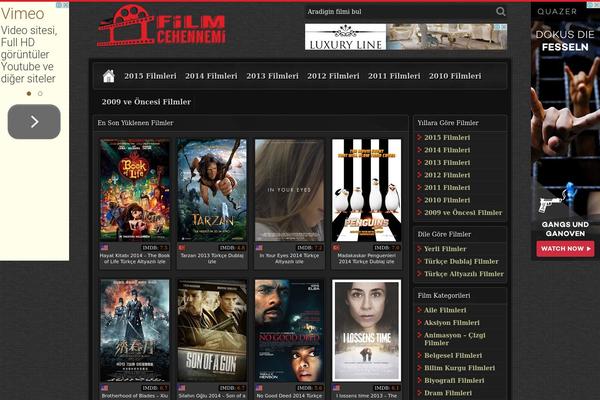Screen dimensions: 600x400
Task: Click 'In Your Eyes 2014 Türkçe Altyazılı izle' title
Action: 289,258
